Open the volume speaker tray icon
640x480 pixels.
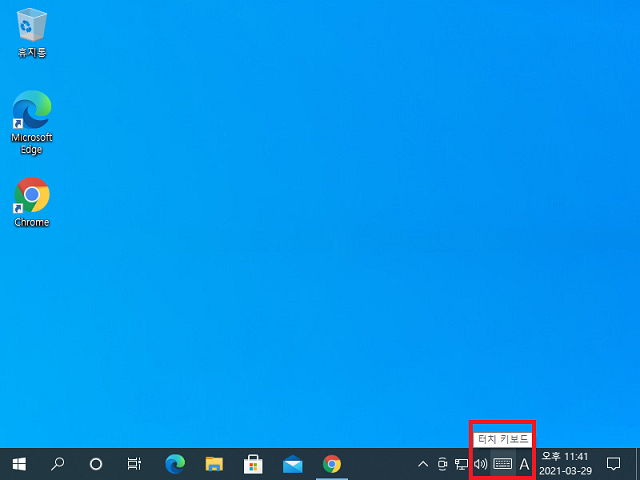481,464
